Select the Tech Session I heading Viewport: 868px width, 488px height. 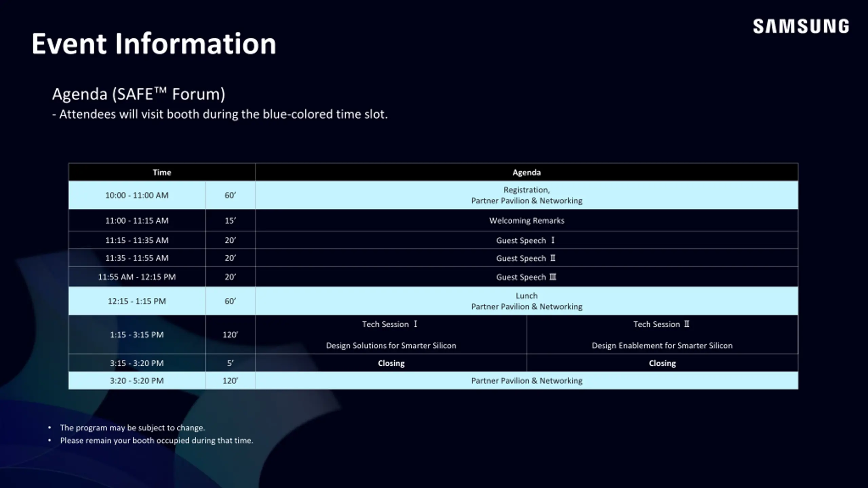pyautogui.click(x=390, y=324)
